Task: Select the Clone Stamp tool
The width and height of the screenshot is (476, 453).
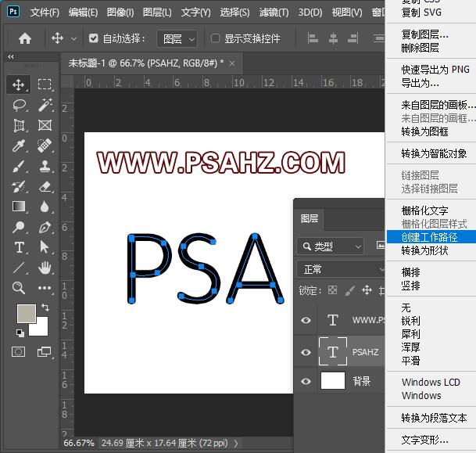Action: pos(45,166)
